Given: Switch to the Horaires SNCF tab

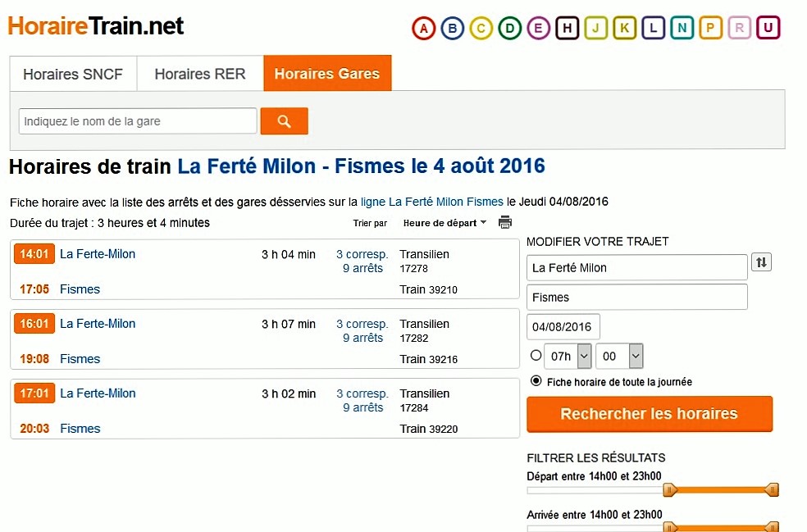Looking at the screenshot, I should tap(73, 74).
